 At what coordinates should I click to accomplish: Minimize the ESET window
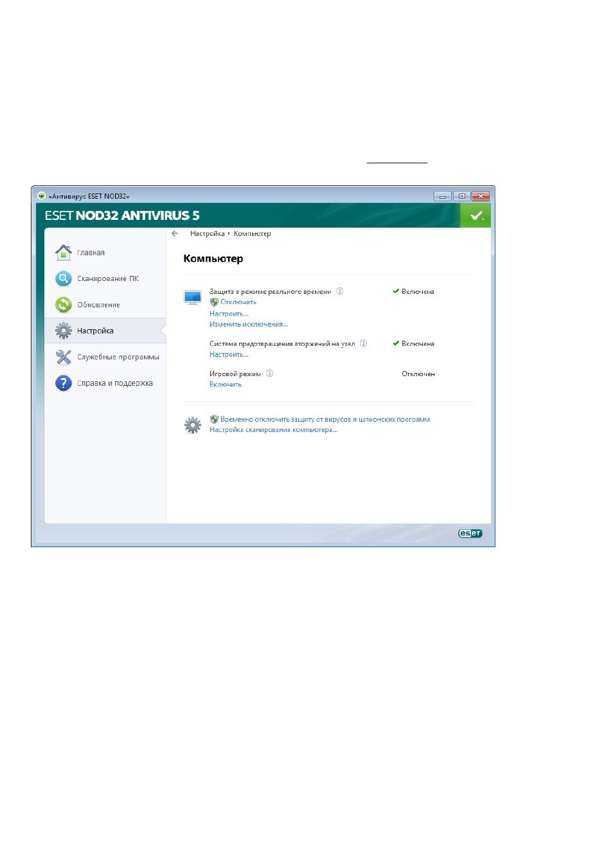(x=443, y=196)
